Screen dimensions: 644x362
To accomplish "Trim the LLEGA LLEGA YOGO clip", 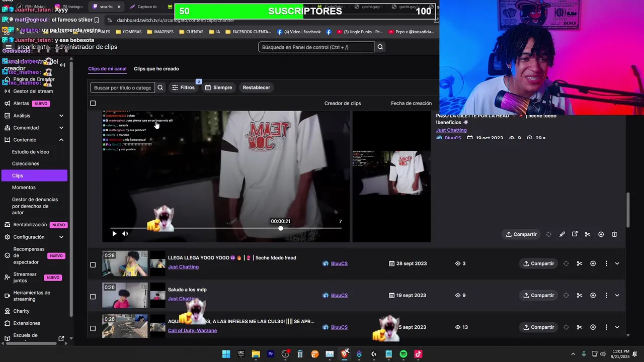I will pos(580,263).
